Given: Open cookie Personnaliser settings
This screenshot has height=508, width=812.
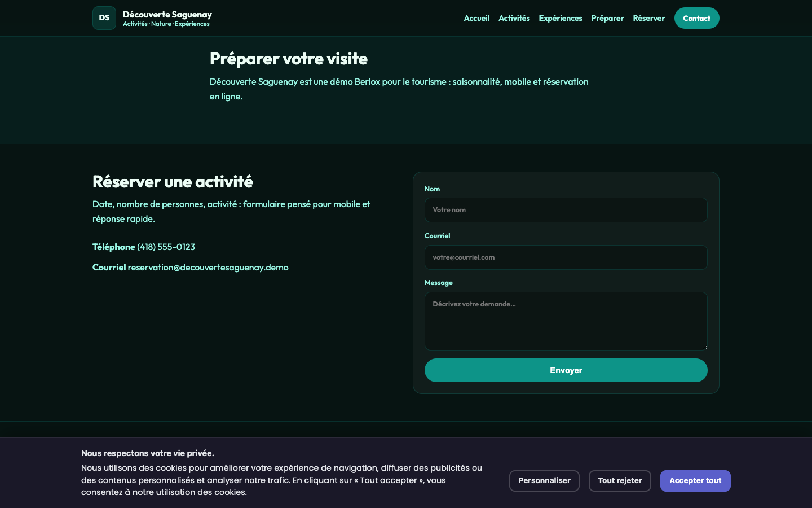Looking at the screenshot, I should (x=545, y=481).
